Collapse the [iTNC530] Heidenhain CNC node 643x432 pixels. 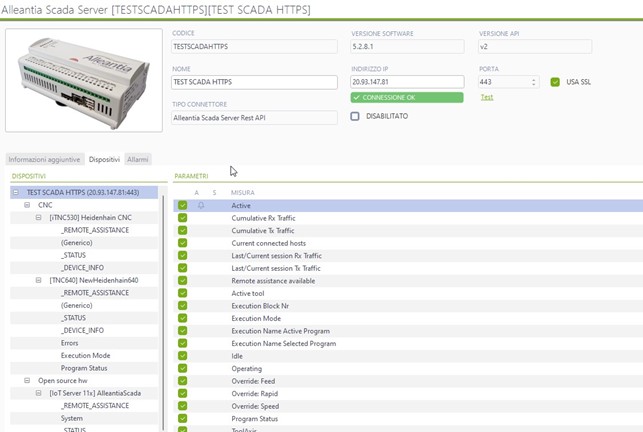click(x=39, y=217)
